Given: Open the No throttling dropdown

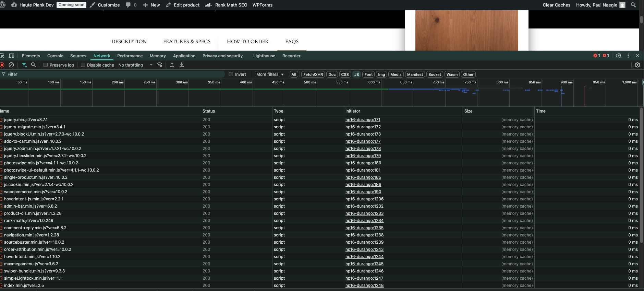Looking at the screenshot, I should point(135,65).
